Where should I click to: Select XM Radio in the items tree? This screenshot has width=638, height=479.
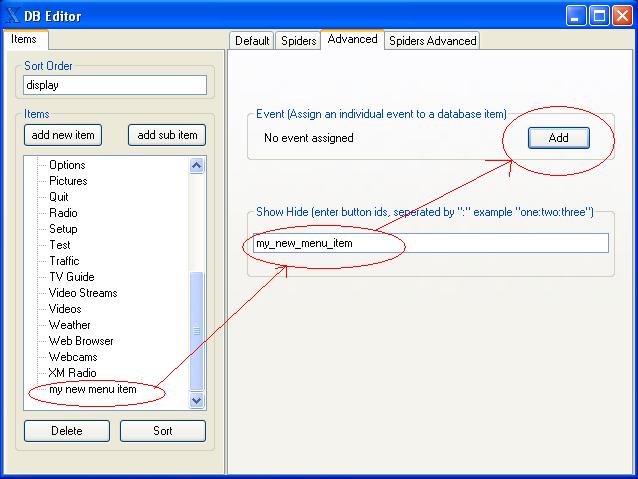(x=72, y=373)
